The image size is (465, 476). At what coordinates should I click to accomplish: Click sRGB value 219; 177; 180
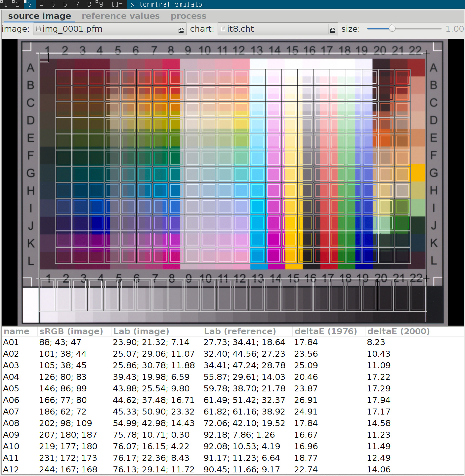[x=68, y=447]
